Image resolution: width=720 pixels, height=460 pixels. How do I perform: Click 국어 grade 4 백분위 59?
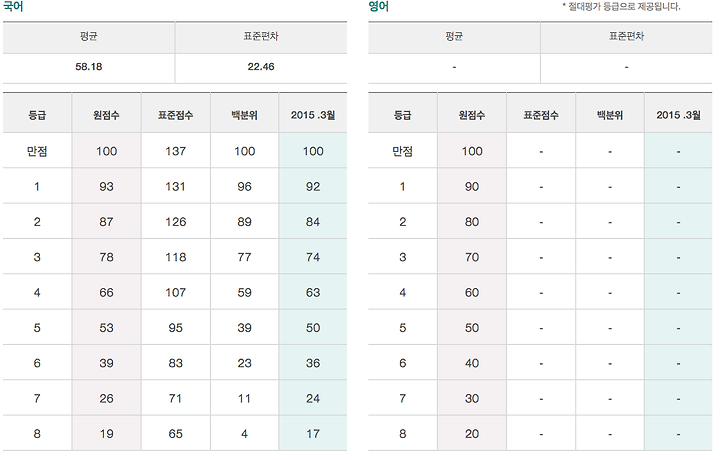[244, 292]
